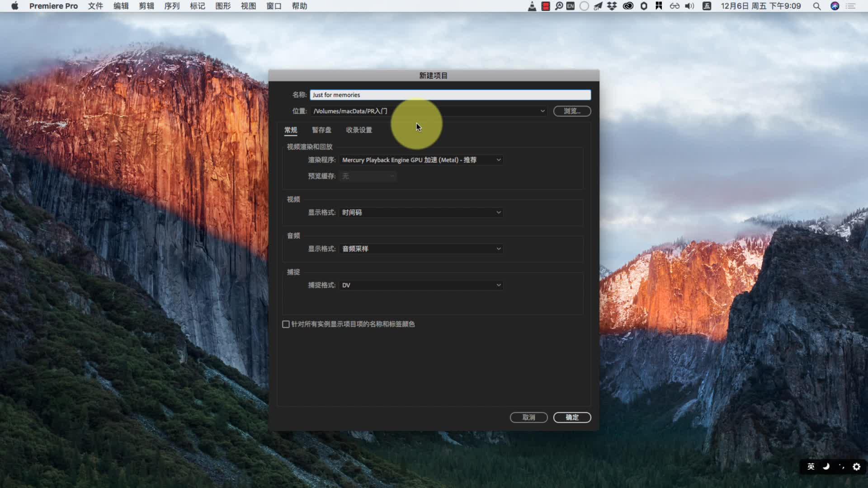The width and height of the screenshot is (868, 488).
Task: Toggle the moon icon in the input method bar
Action: 826,467
